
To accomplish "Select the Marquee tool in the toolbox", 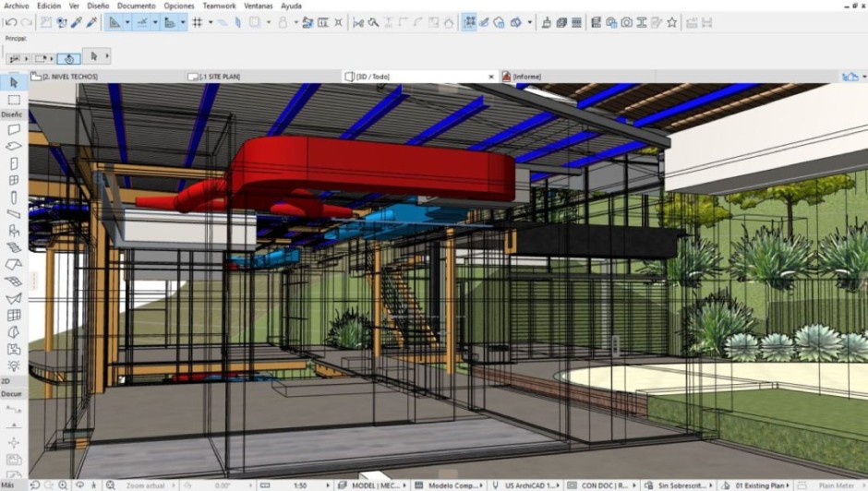I will tap(14, 100).
